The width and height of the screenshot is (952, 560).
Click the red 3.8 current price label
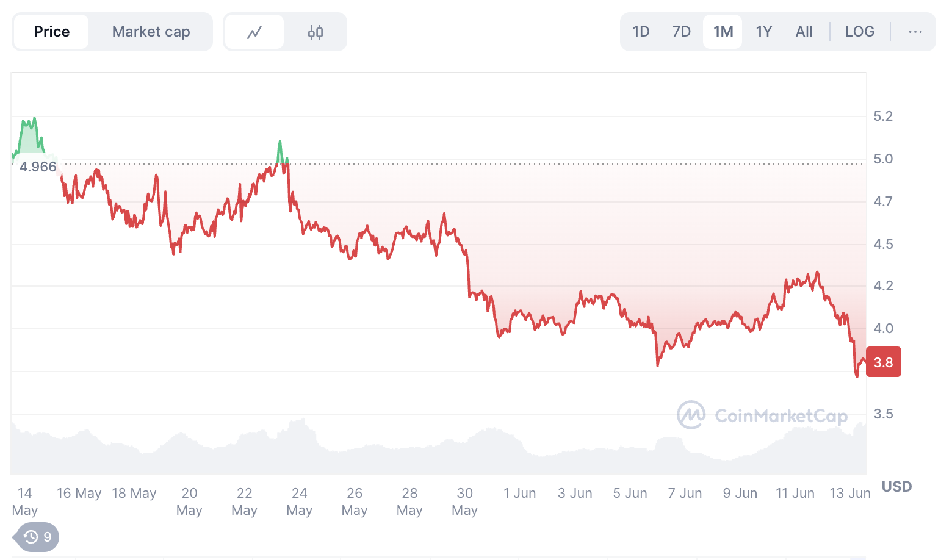(883, 362)
